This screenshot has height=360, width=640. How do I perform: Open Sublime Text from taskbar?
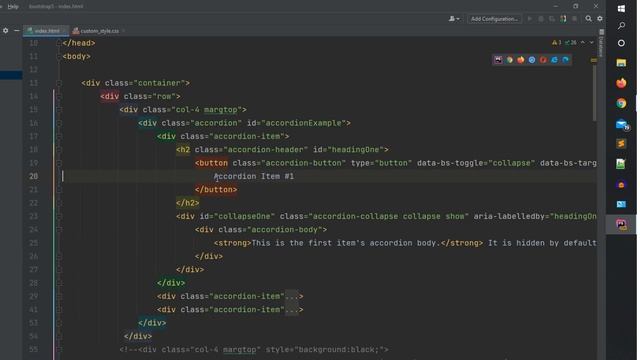pos(621,144)
